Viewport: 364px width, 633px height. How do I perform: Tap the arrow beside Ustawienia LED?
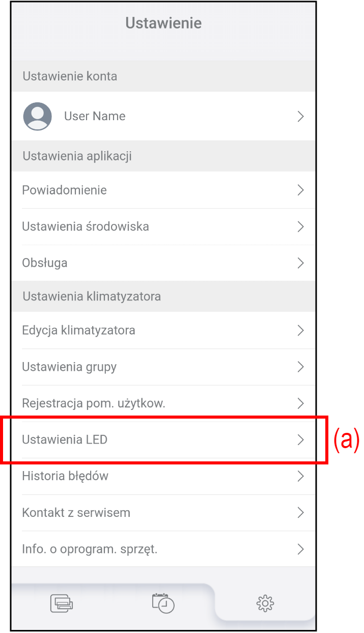(300, 439)
